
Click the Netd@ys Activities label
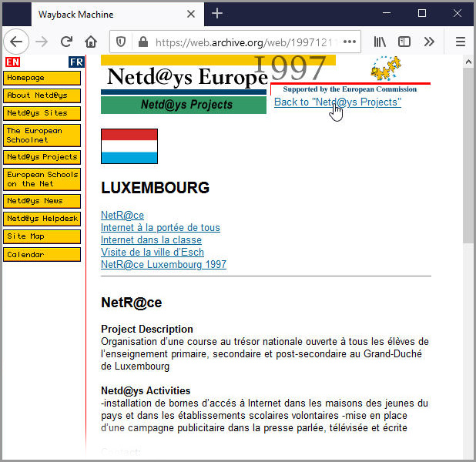tap(146, 390)
